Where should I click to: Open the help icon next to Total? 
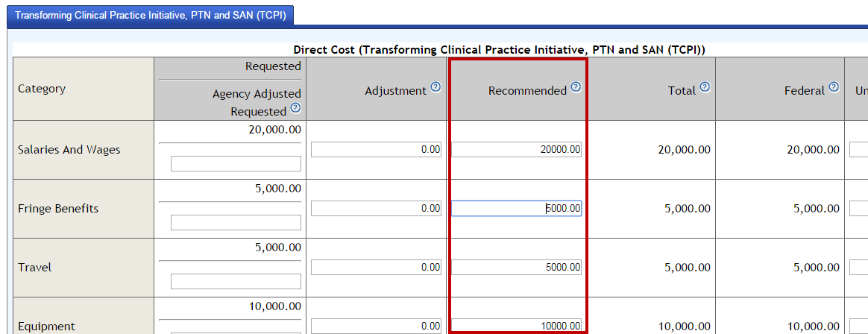click(x=705, y=87)
